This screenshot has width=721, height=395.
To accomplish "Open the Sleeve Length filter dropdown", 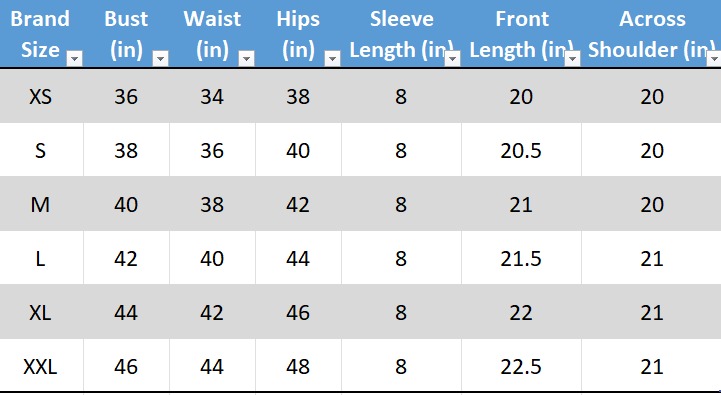I will (452, 58).
